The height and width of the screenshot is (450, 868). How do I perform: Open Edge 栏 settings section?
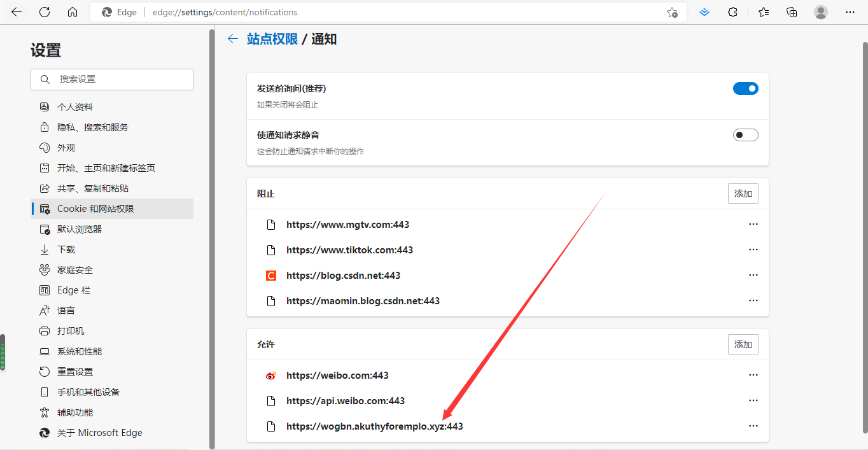pyautogui.click(x=112, y=290)
